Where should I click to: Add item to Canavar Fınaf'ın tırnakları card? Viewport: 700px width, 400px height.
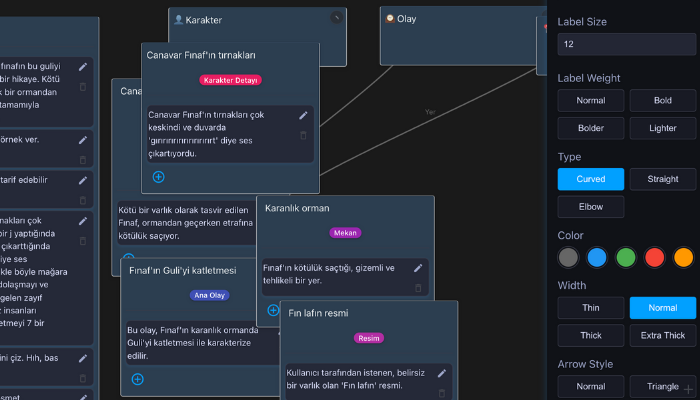click(x=158, y=177)
